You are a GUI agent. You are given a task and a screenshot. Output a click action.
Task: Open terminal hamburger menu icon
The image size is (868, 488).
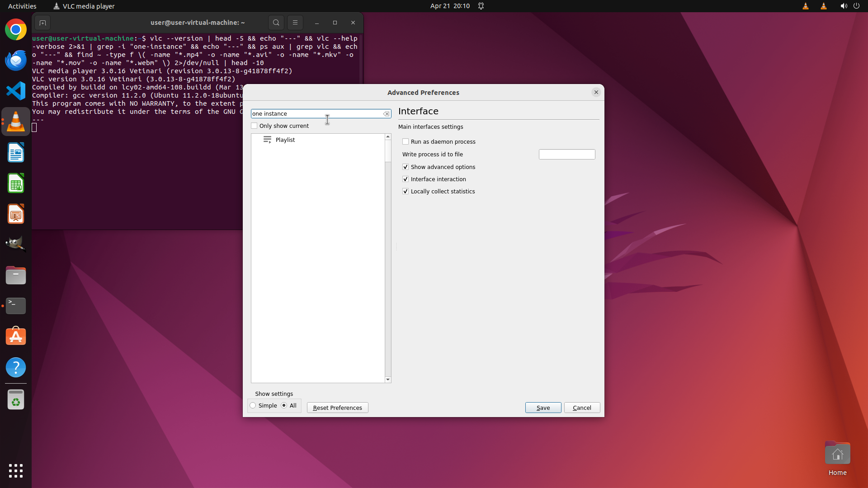point(295,23)
